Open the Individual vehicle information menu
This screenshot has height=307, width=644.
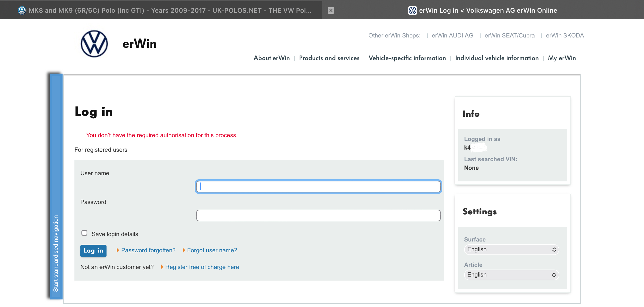coord(497,58)
